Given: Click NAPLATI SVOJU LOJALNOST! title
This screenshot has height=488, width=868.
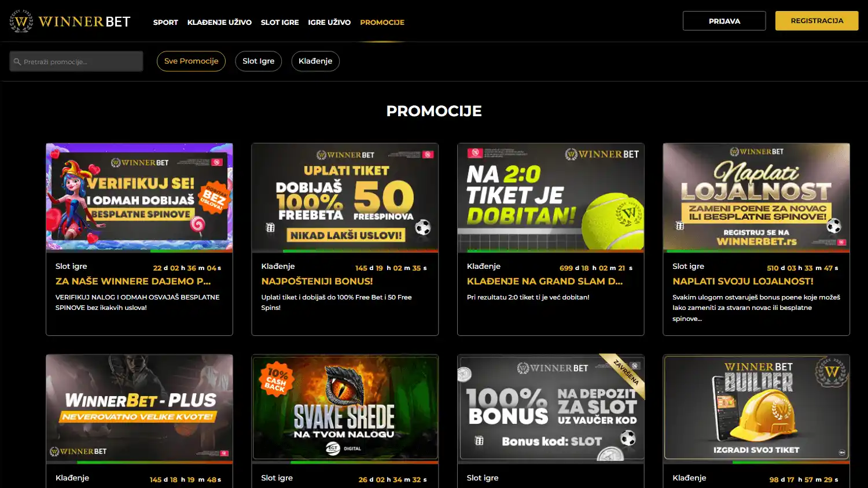Looking at the screenshot, I should click(743, 282).
